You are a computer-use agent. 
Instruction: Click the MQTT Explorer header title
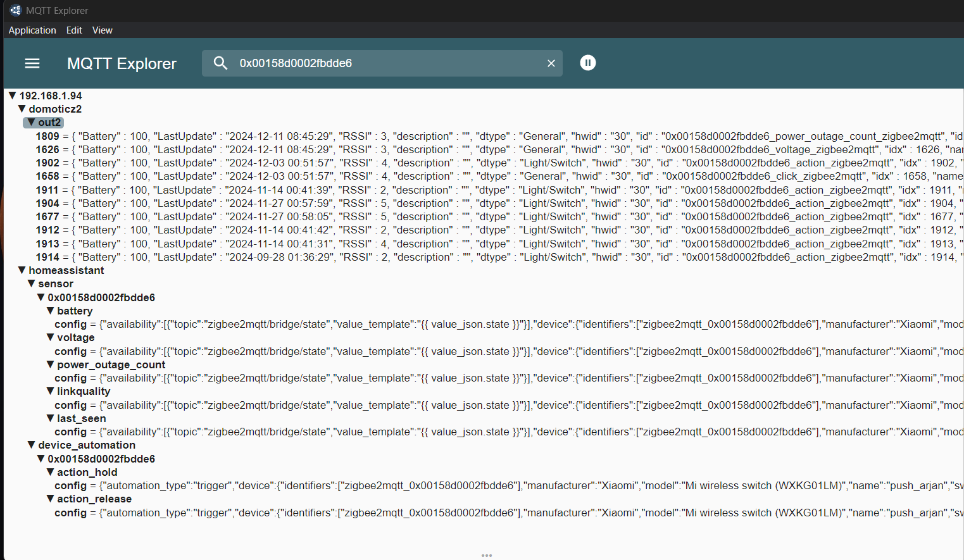(122, 63)
